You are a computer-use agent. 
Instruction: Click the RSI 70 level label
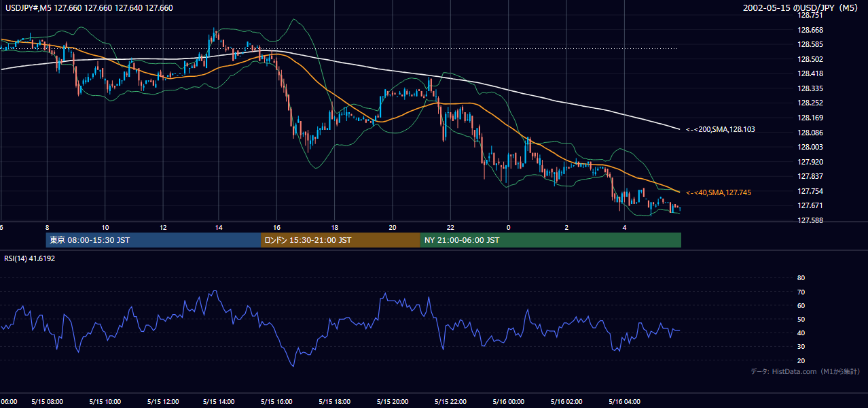click(801, 292)
